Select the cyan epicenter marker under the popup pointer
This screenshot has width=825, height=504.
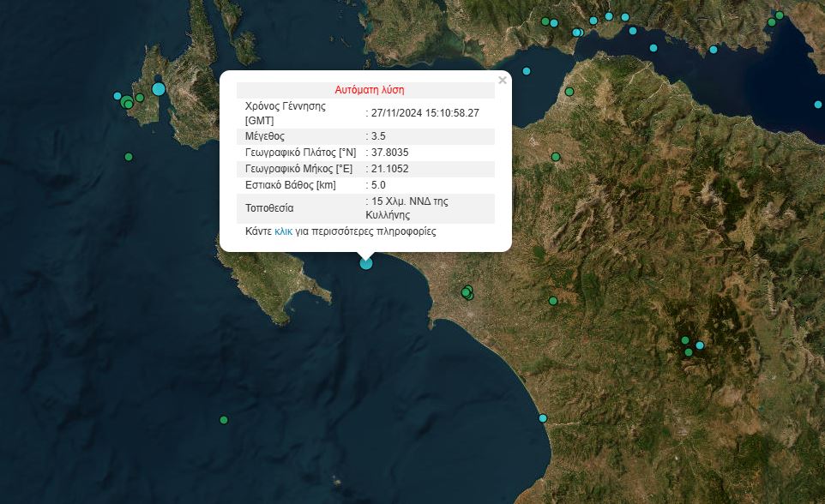(366, 263)
